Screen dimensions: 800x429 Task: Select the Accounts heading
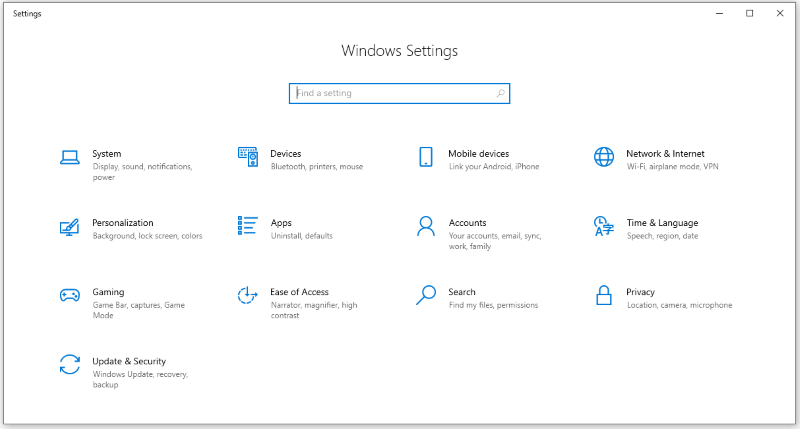[x=467, y=223]
